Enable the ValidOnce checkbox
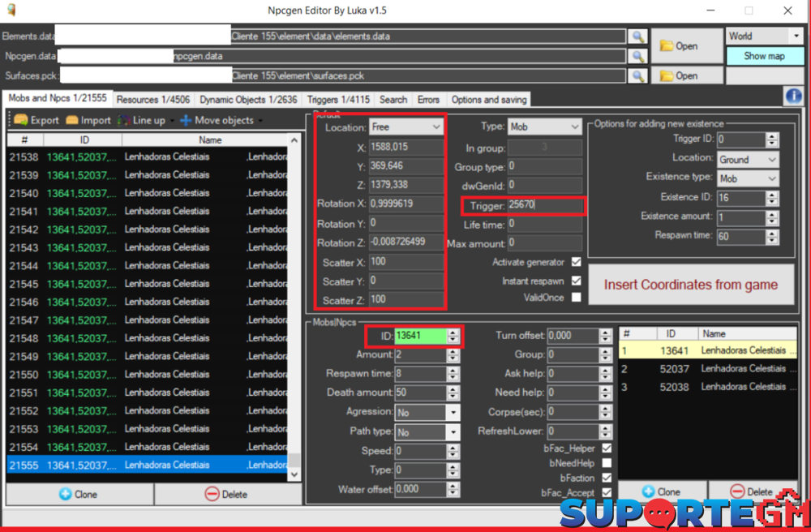 point(576,298)
